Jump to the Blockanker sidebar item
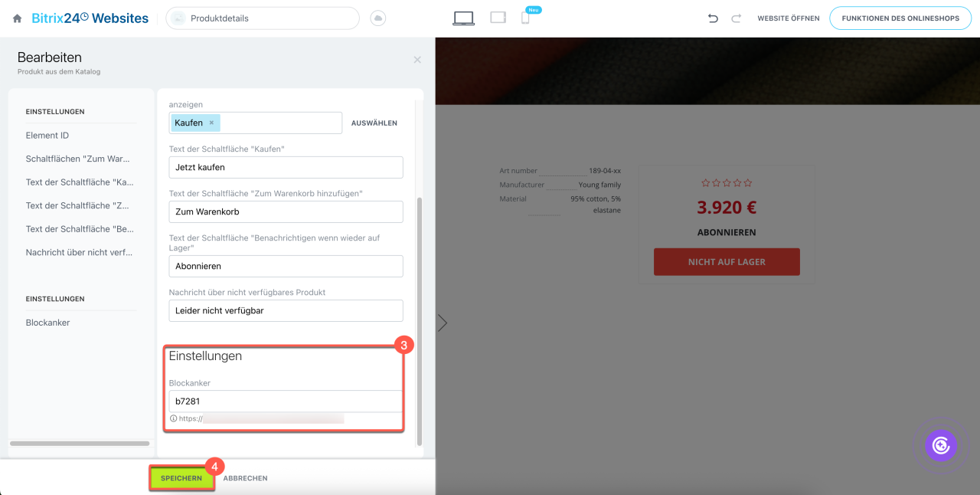Viewport: 980px width, 495px height. tap(47, 323)
